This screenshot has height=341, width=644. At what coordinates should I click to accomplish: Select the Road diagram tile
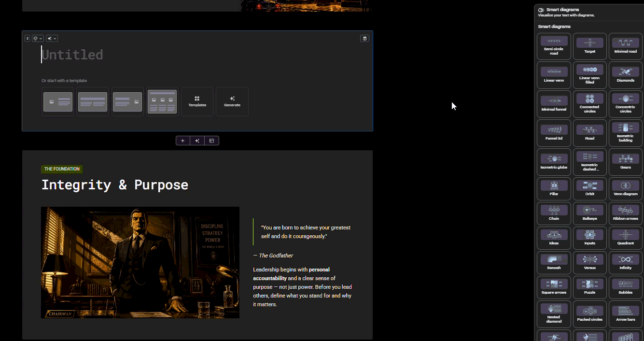[x=589, y=133]
